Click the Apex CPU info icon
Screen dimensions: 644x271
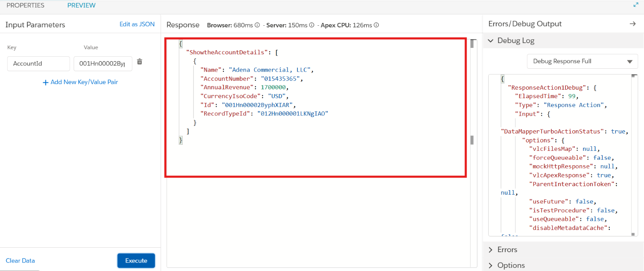[x=376, y=25]
